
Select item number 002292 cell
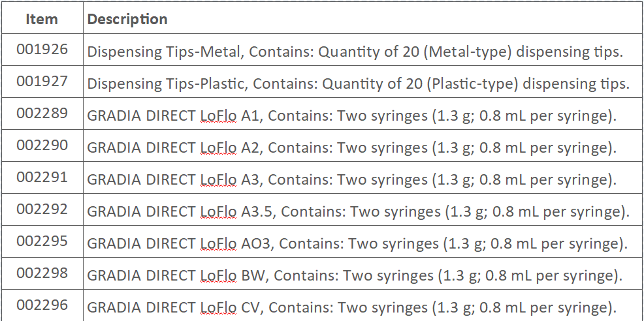(x=42, y=209)
